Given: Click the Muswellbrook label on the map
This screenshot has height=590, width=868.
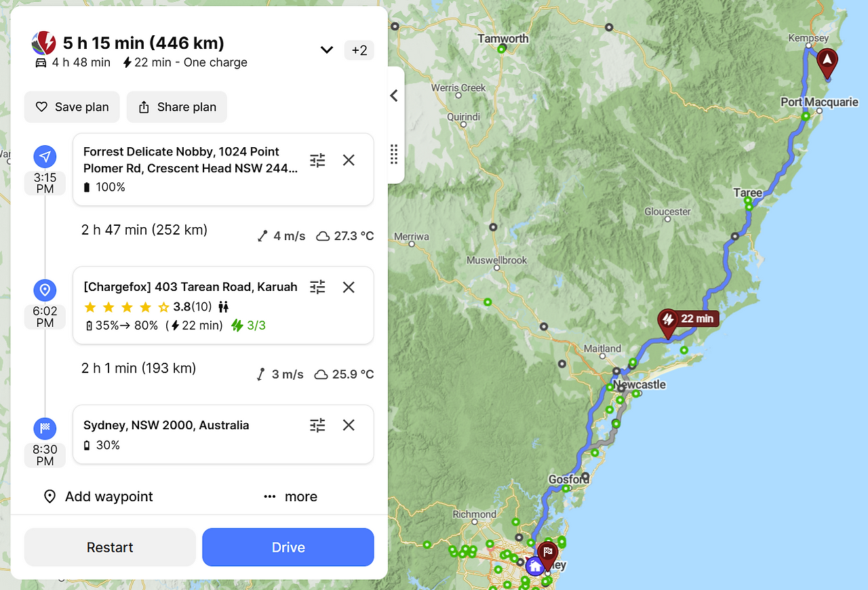Looking at the screenshot, I should pyautogui.click(x=496, y=260).
